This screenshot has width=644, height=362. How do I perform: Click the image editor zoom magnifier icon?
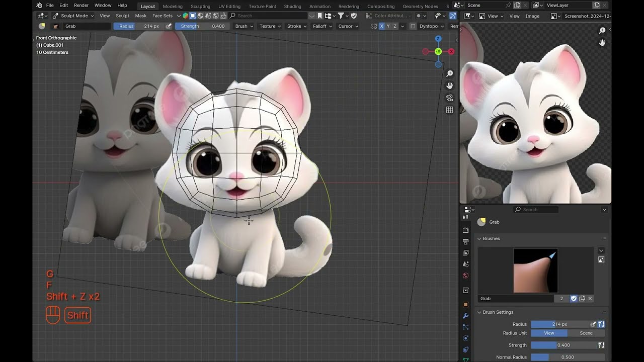pyautogui.click(x=602, y=31)
